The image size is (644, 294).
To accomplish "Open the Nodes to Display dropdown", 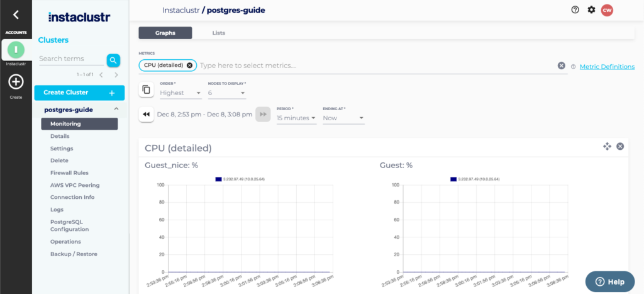I will pyautogui.click(x=226, y=93).
